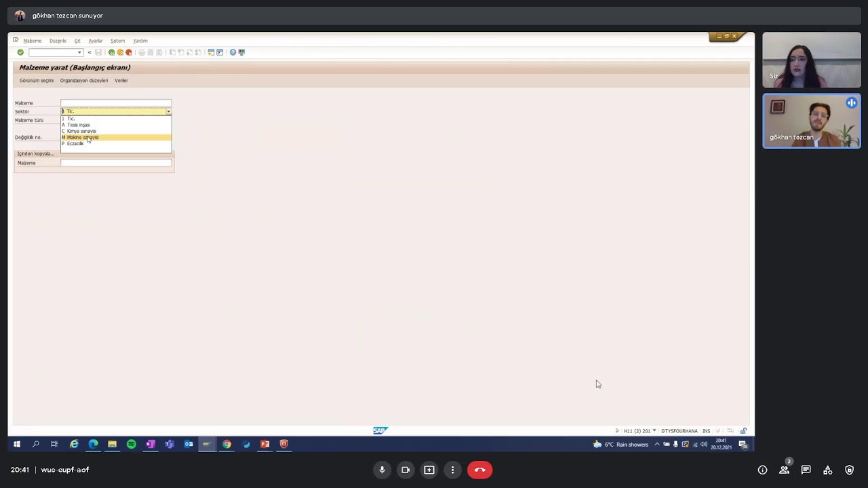The height and width of the screenshot is (488, 868).
Task: Toggle the Meet microphone button
Action: tap(382, 470)
